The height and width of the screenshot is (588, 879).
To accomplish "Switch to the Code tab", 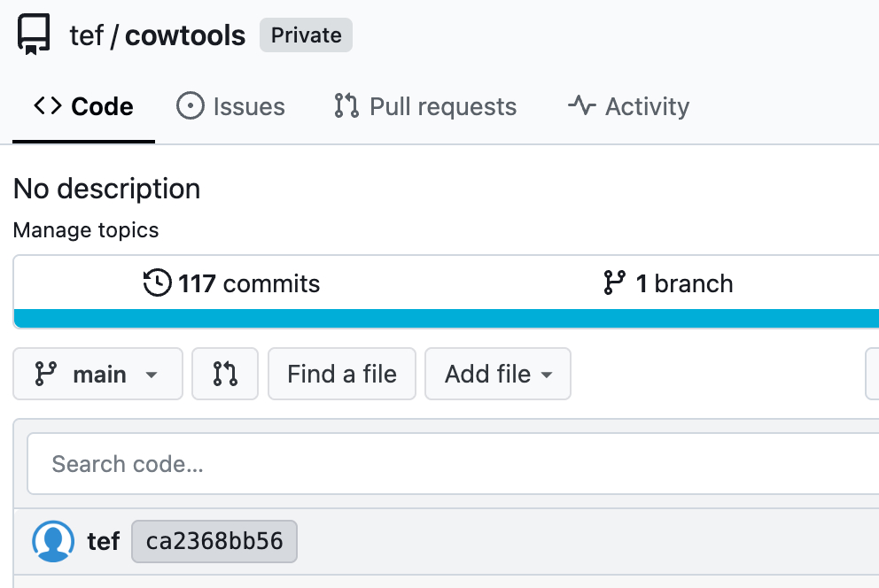I will click(84, 106).
